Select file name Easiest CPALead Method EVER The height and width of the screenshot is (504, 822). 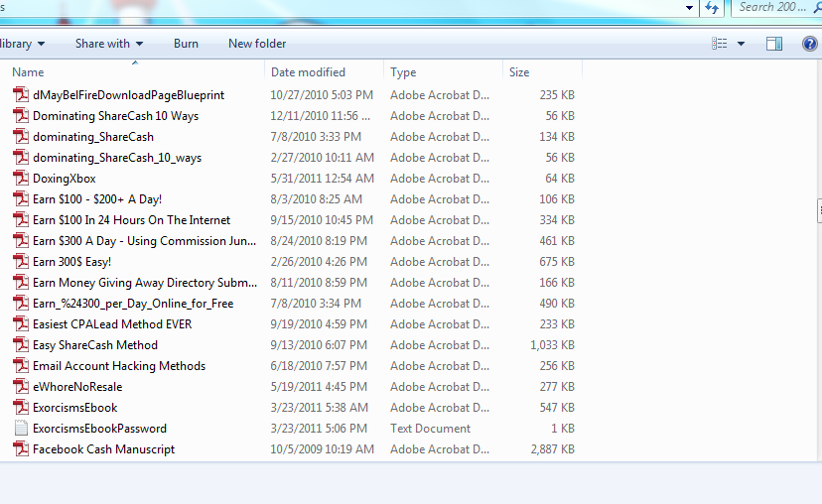(112, 324)
